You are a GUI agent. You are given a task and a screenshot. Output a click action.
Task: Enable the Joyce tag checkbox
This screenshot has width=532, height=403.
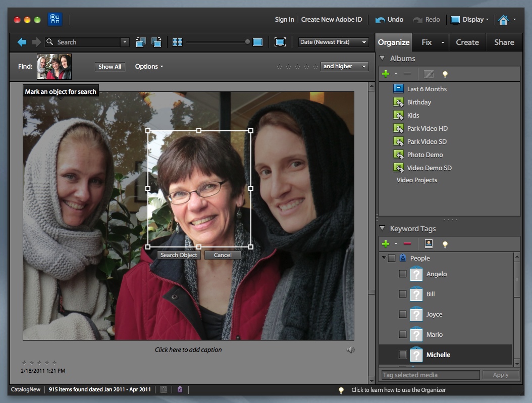403,314
